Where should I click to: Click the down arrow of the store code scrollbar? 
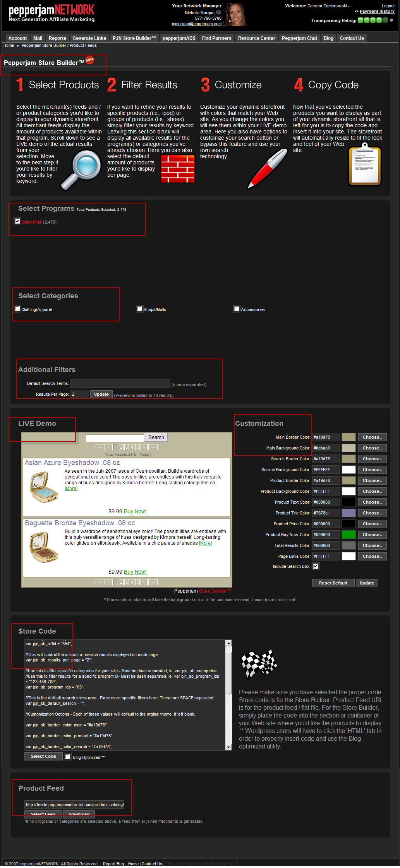point(229,747)
